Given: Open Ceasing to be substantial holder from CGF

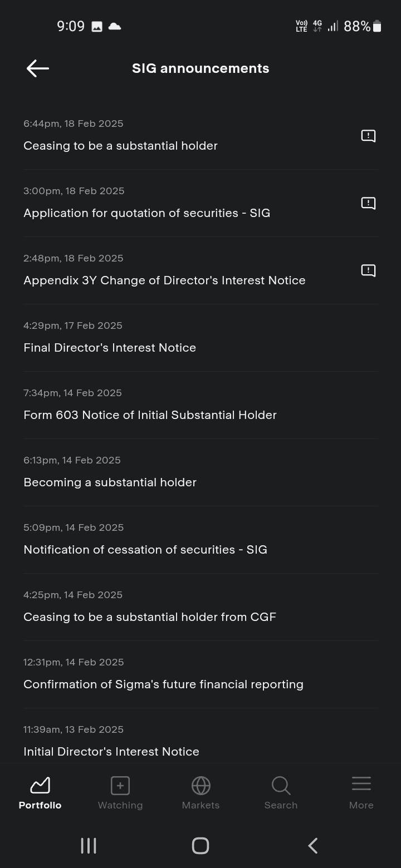Looking at the screenshot, I should pyautogui.click(x=150, y=617).
